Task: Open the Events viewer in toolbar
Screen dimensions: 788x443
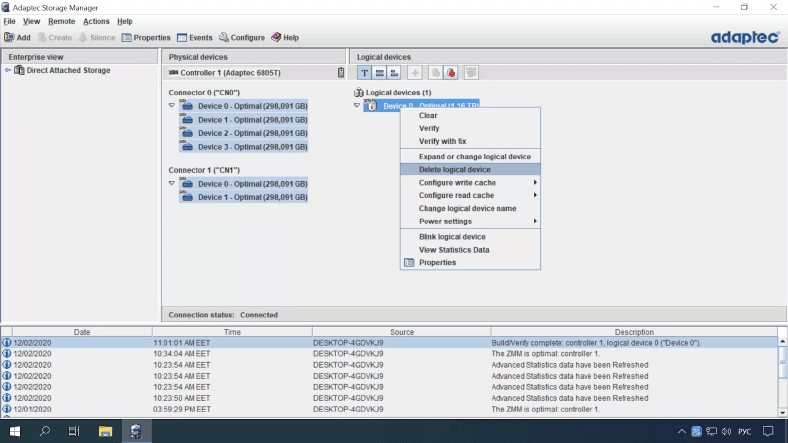Action: coord(194,37)
